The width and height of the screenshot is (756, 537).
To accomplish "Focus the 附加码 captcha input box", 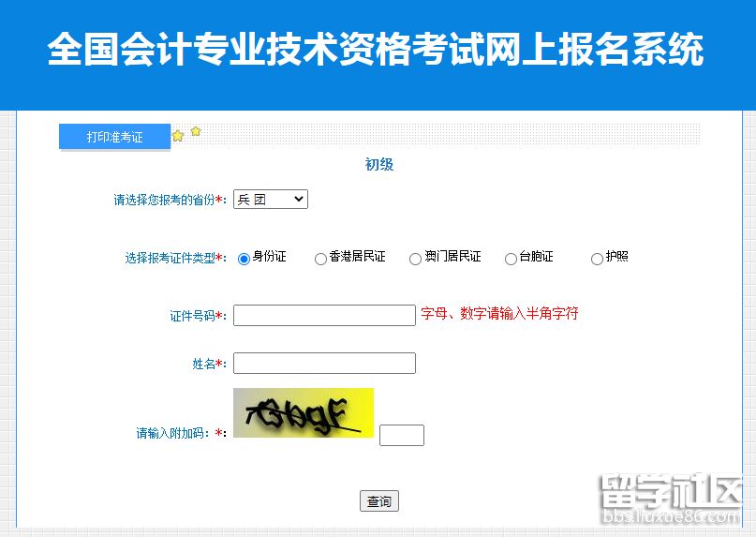I will tap(402, 435).
